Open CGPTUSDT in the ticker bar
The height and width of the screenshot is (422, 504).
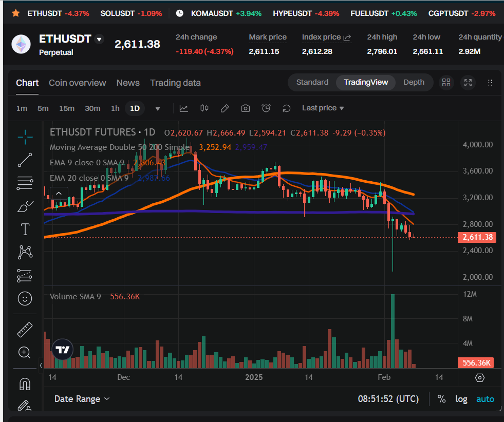tap(462, 13)
